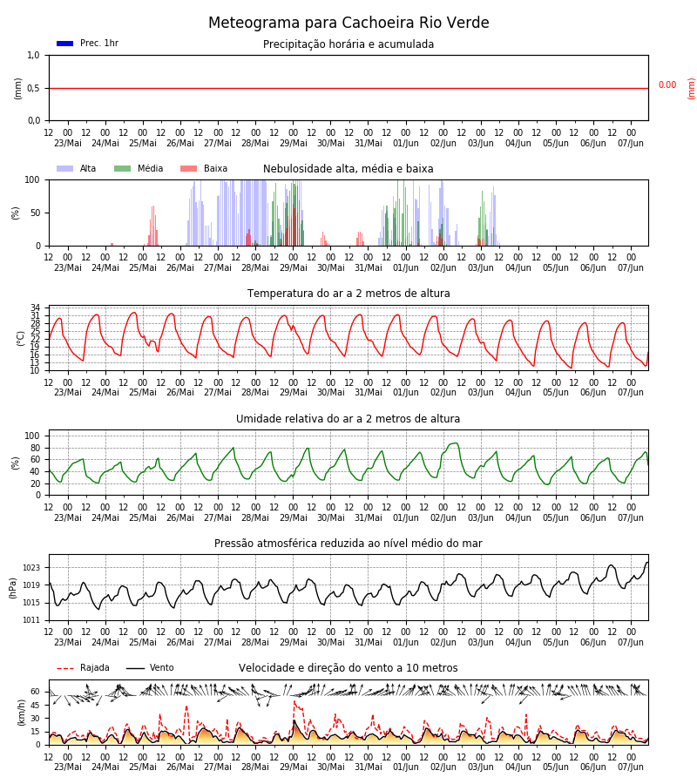Image resolution: width=697 pixels, height=784 pixels.
Task: Click the Alta cloud legend swatch
Action: coord(65,168)
